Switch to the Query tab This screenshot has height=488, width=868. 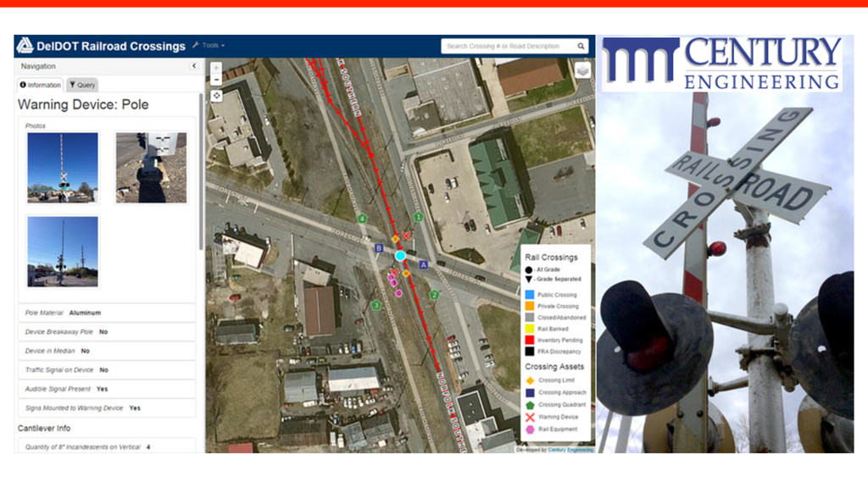click(82, 85)
